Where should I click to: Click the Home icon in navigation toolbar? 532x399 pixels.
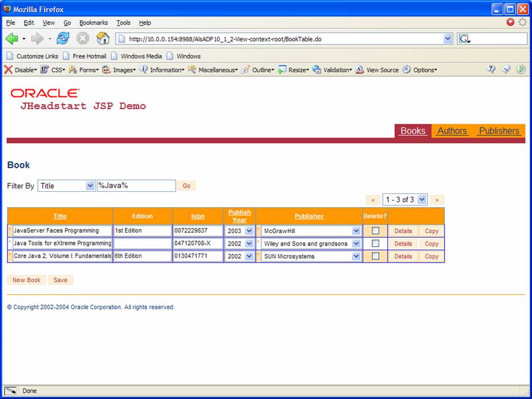[x=103, y=38]
